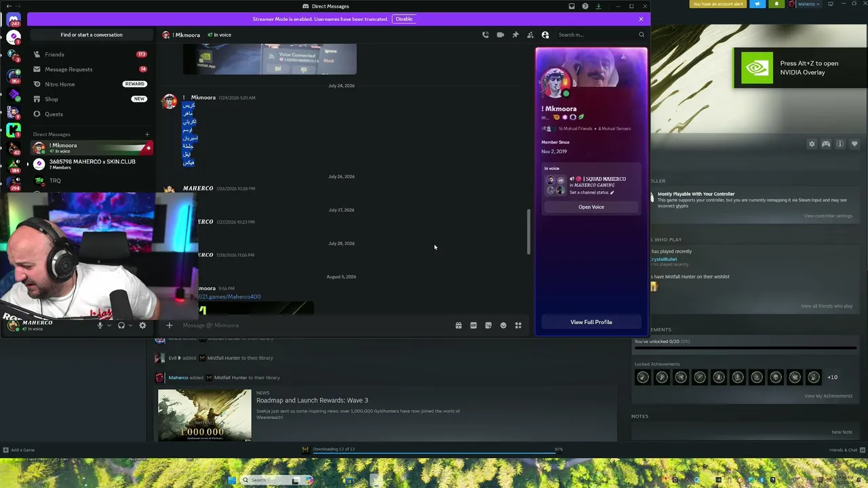Open Steam announcements megaphone icon
Image resolution: width=868 pixels, height=488 pixels.
757,4
